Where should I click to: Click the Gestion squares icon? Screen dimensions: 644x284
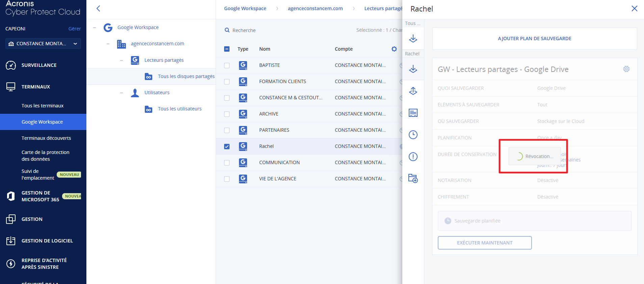[11, 219]
